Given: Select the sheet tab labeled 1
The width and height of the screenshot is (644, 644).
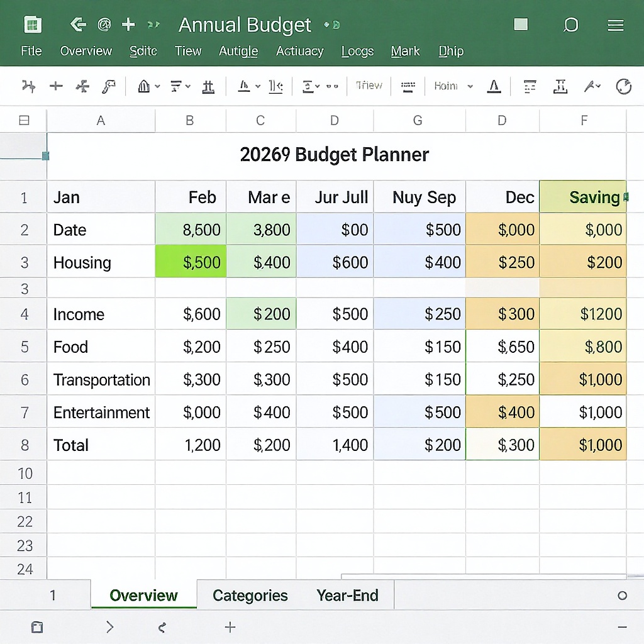Looking at the screenshot, I should (x=53, y=595).
